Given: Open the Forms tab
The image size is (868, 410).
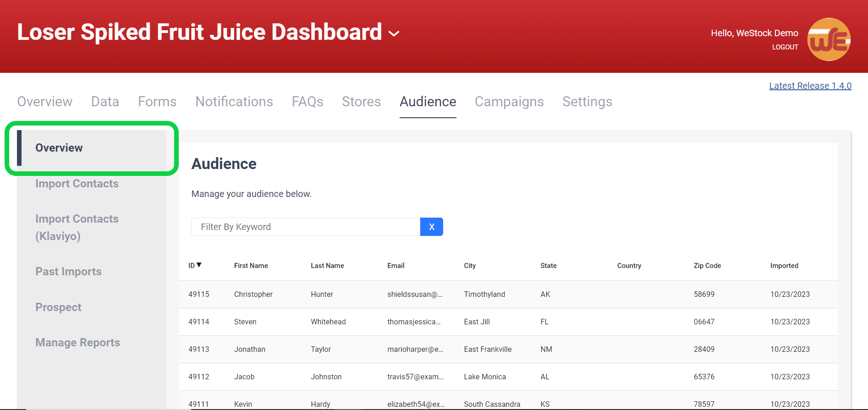Looking at the screenshot, I should point(157,101).
